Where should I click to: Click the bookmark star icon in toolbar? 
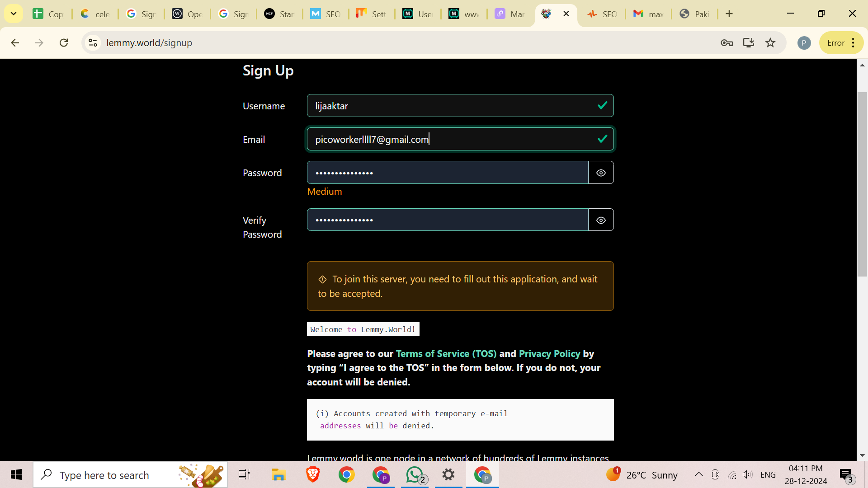pyautogui.click(x=770, y=42)
